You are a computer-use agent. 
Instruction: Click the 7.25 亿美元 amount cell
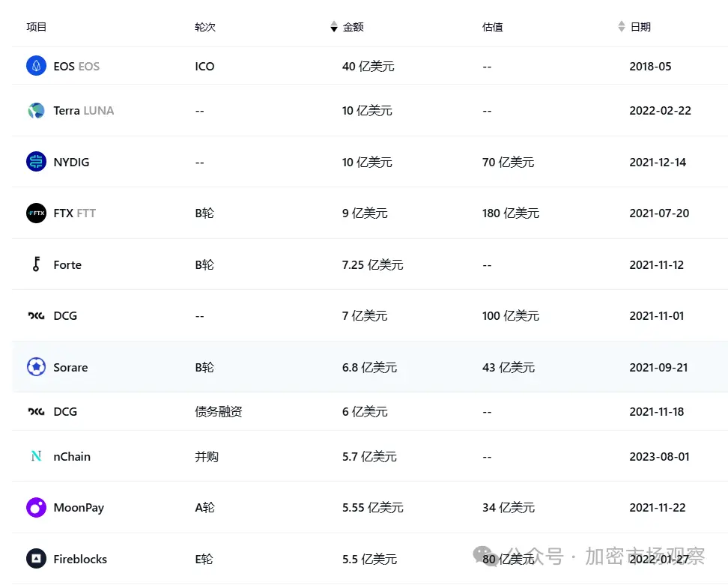[373, 264]
